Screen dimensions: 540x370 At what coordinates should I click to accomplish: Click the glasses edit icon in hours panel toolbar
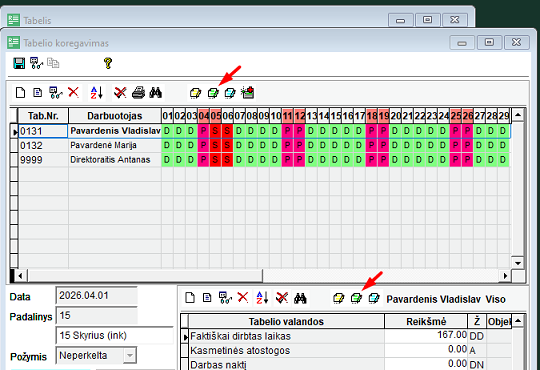pos(225,298)
